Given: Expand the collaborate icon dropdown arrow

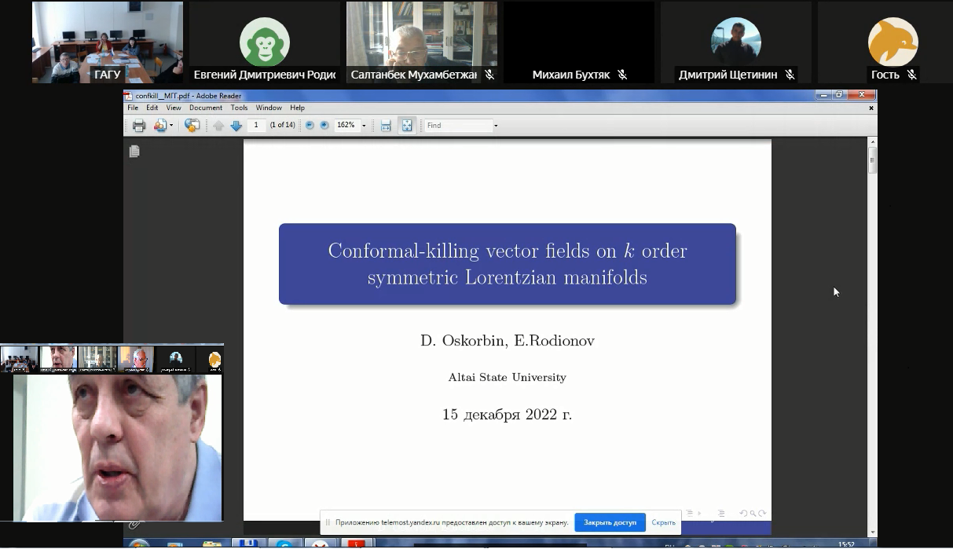Looking at the screenshot, I should (x=171, y=126).
